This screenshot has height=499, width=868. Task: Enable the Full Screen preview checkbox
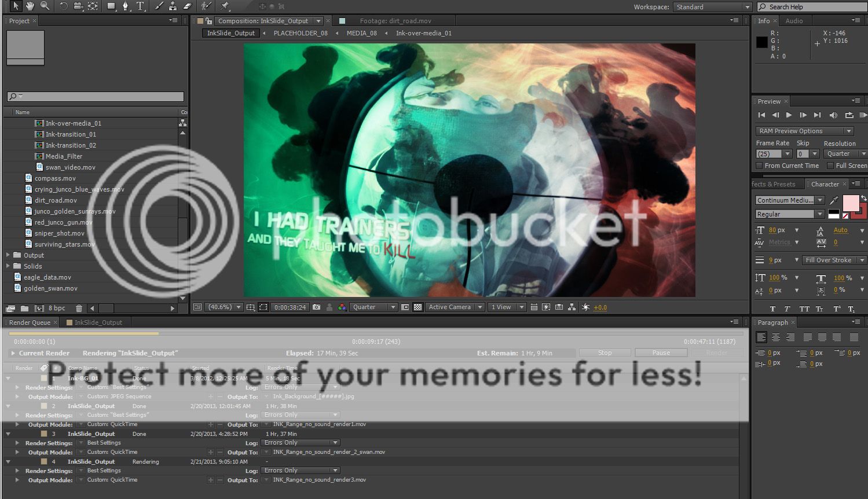(x=830, y=166)
